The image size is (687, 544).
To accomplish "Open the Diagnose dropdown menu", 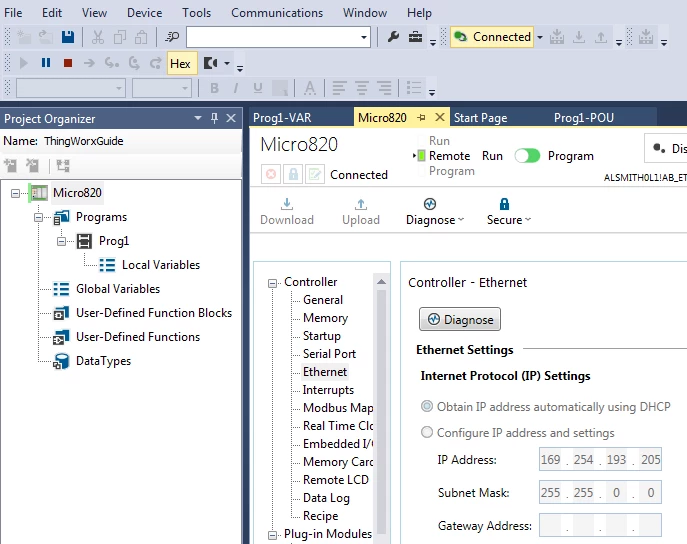I will 435,212.
